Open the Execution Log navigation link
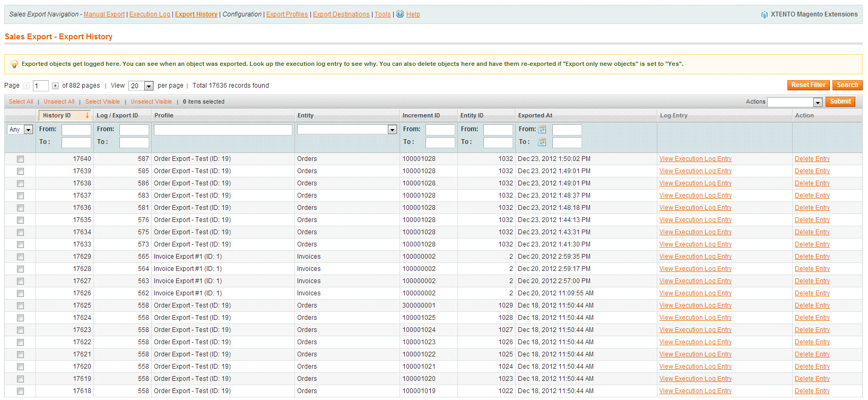This screenshot has width=868, height=400. tap(150, 14)
